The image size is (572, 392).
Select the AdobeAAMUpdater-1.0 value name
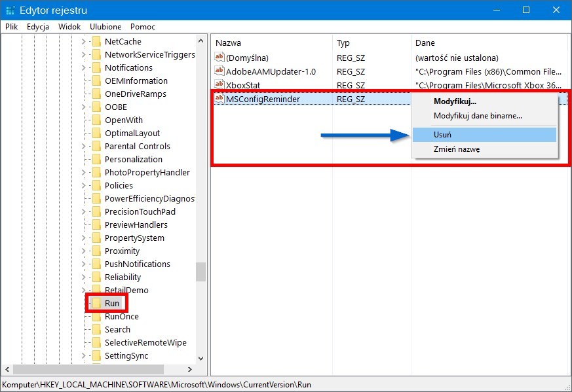click(271, 71)
